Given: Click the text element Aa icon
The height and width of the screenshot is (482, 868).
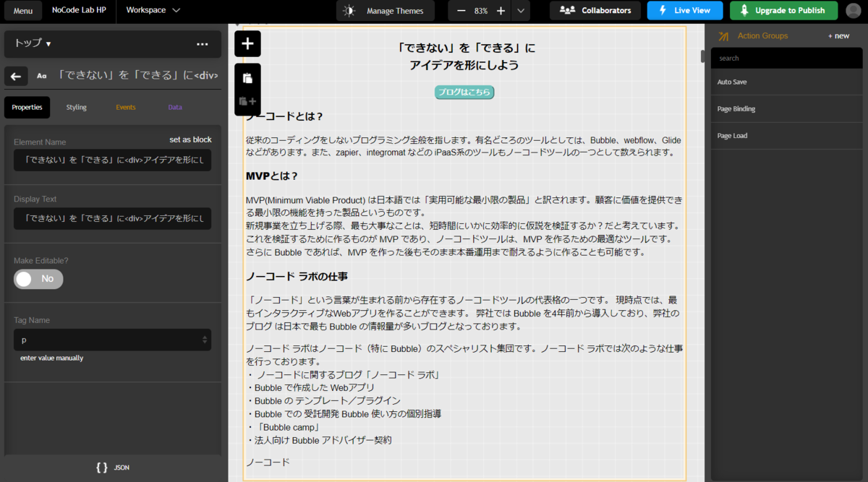Looking at the screenshot, I should tap(42, 75).
